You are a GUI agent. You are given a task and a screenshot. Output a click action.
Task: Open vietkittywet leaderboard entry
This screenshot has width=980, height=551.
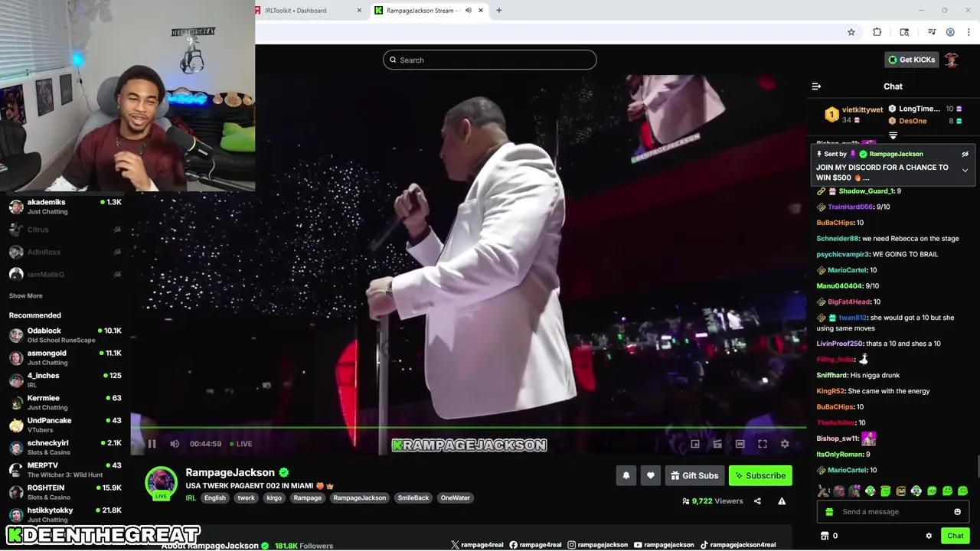(853, 115)
